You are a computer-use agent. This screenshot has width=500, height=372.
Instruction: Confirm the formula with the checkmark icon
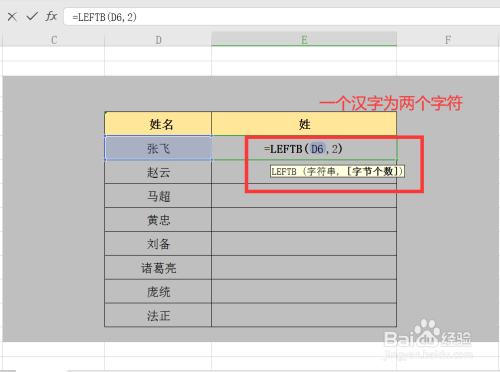tap(32, 16)
